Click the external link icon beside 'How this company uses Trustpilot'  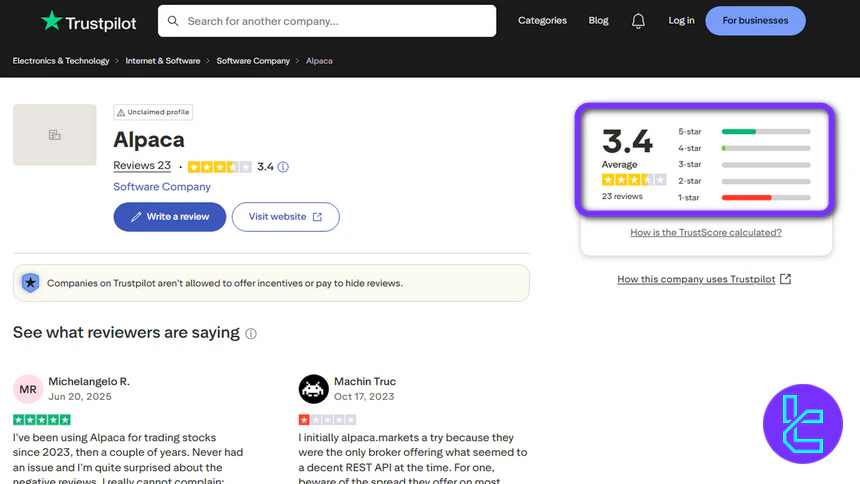pyautogui.click(x=785, y=279)
